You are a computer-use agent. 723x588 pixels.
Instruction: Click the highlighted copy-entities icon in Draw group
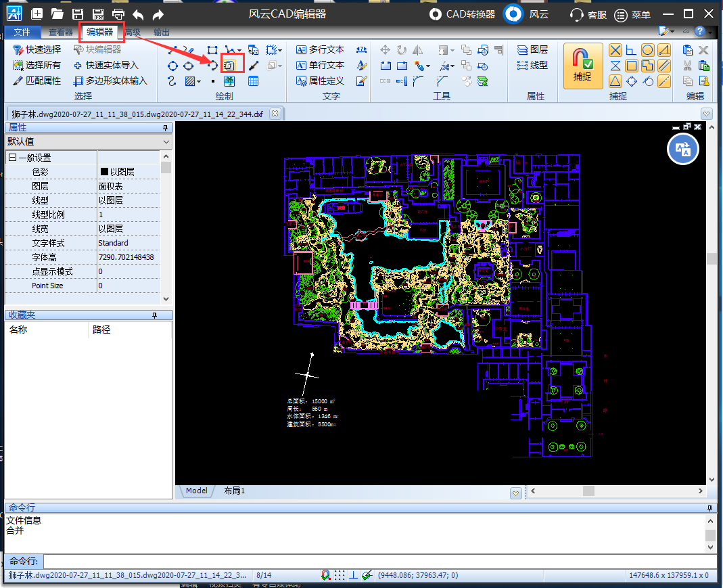pyautogui.click(x=230, y=66)
